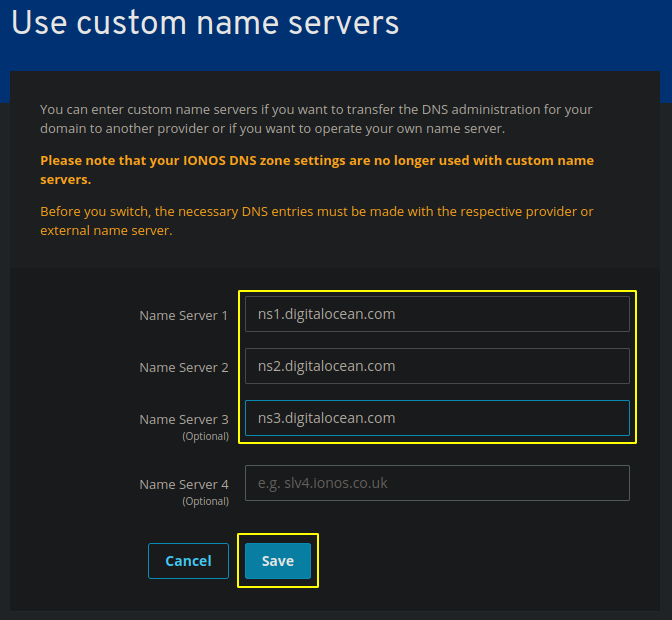Viewport: 672px width, 620px height.
Task: Click the 'Before you switch' notice text
Action: pyautogui.click(x=317, y=221)
